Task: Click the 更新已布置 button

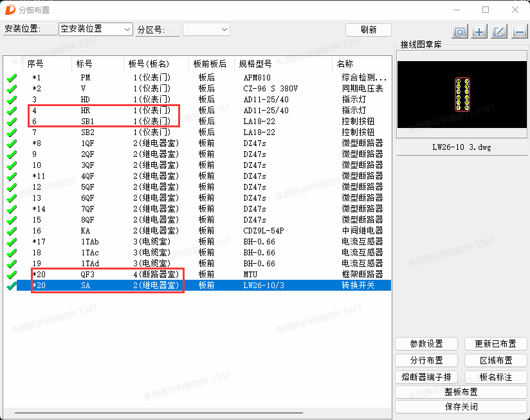Action: [x=495, y=344]
